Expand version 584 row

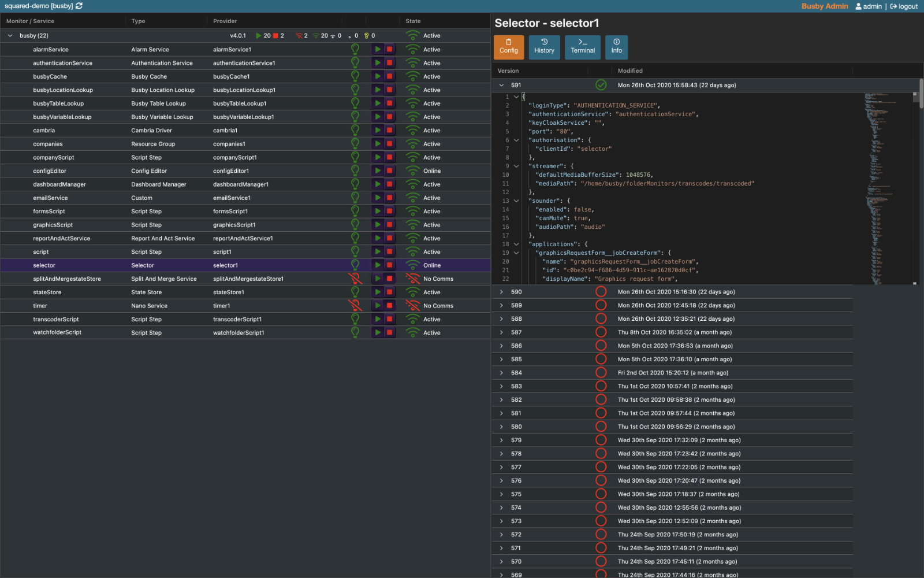point(501,373)
